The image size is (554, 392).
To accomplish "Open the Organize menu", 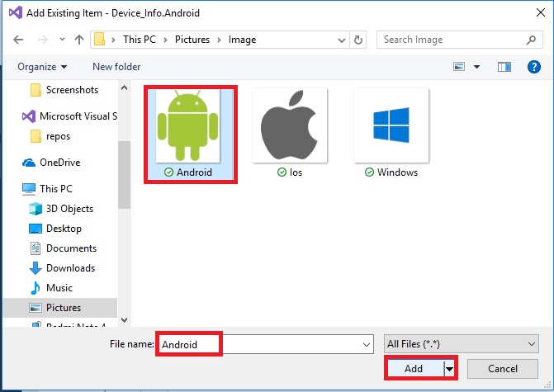I will [42, 67].
